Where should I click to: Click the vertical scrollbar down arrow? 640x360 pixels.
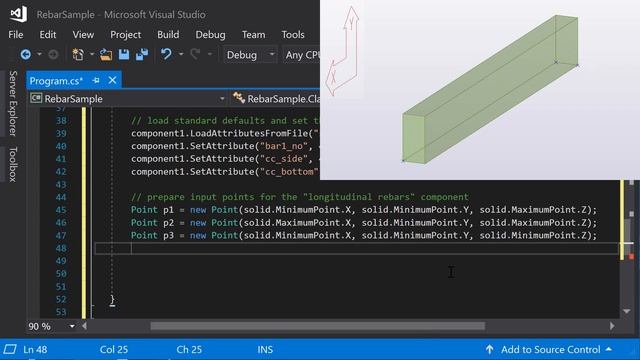(627, 311)
